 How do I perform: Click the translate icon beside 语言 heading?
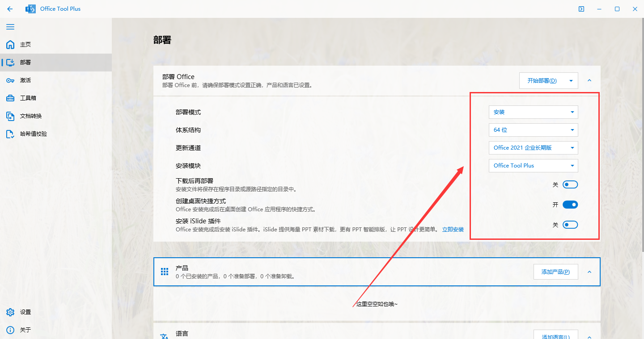[164, 334]
